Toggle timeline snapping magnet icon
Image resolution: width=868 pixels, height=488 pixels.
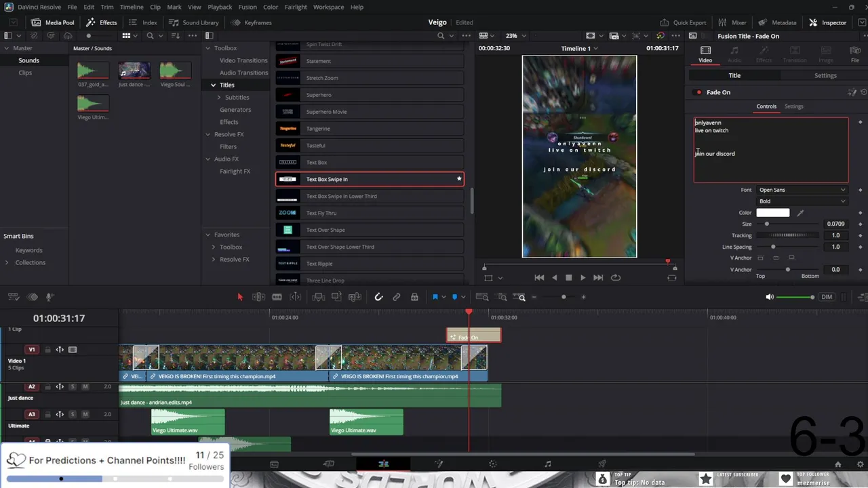[378, 297]
